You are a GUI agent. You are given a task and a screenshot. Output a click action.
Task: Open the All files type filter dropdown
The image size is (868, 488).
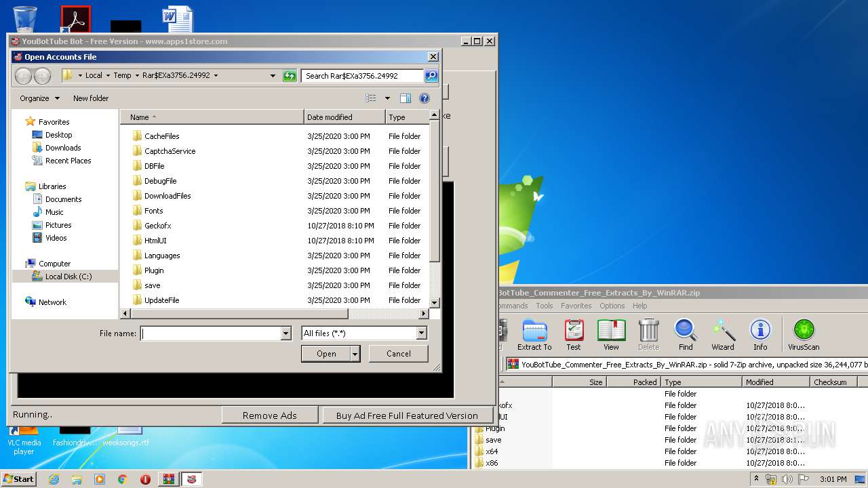pos(421,333)
